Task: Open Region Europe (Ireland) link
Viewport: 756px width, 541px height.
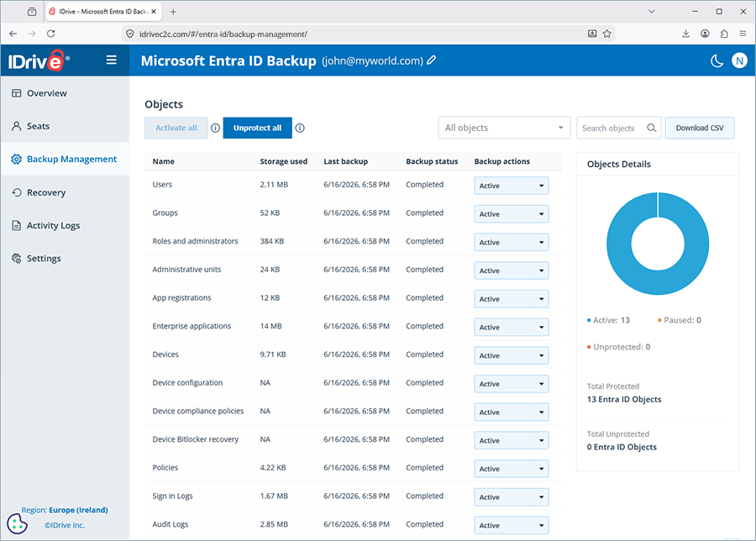Action: pyautogui.click(x=65, y=510)
